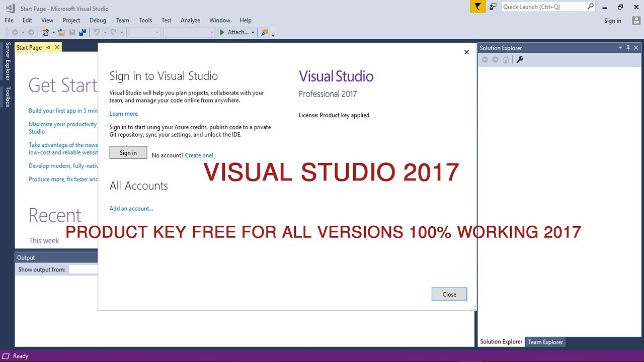Open the Solution Configurations combo box

click(145, 32)
